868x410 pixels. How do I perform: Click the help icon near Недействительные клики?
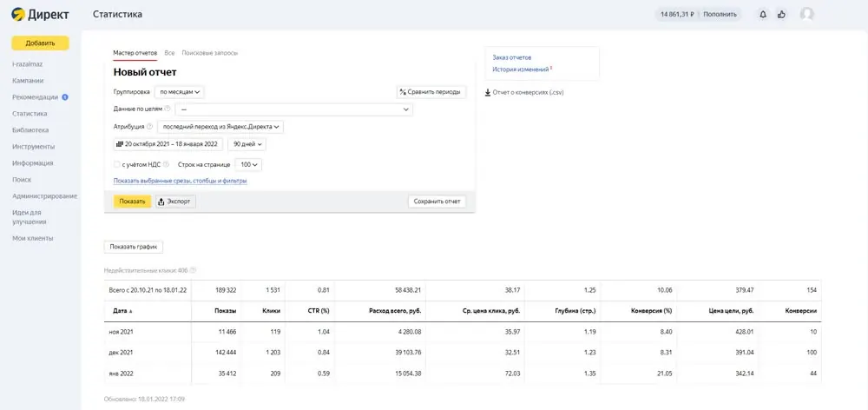coord(194,270)
